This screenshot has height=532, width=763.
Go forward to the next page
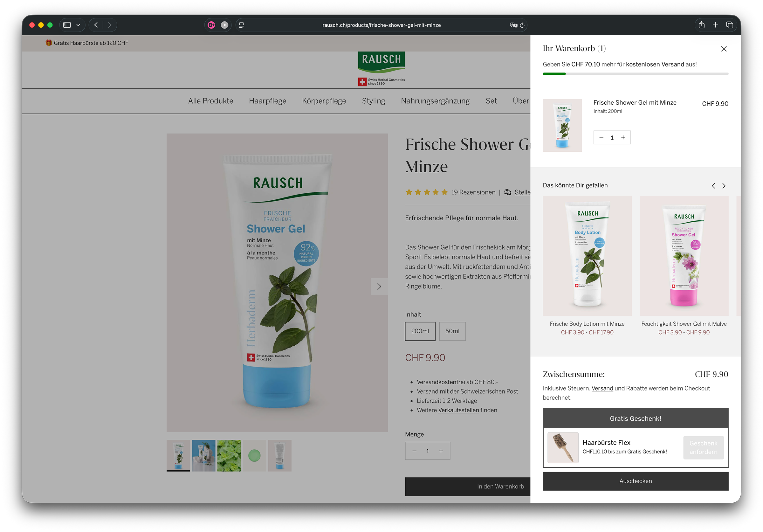point(110,25)
